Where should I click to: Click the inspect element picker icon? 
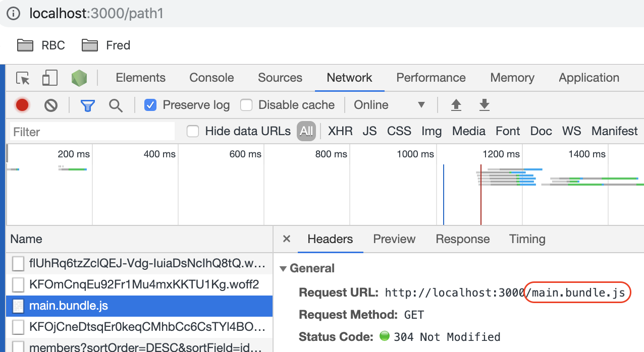click(23, 78)
